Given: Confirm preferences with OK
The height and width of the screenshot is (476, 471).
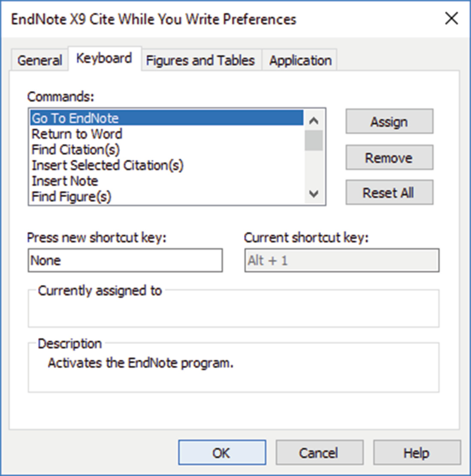Looking at the screenshot, I should click(x=222, y=453).
